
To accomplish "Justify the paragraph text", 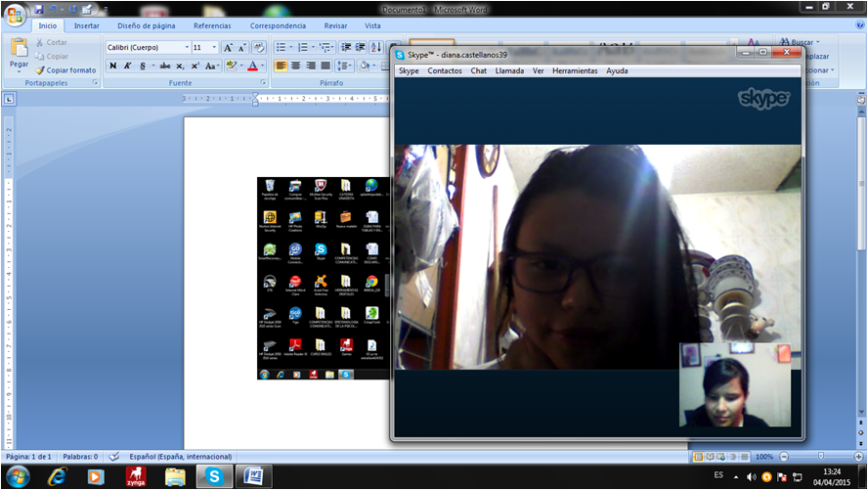I will point(325,66).
